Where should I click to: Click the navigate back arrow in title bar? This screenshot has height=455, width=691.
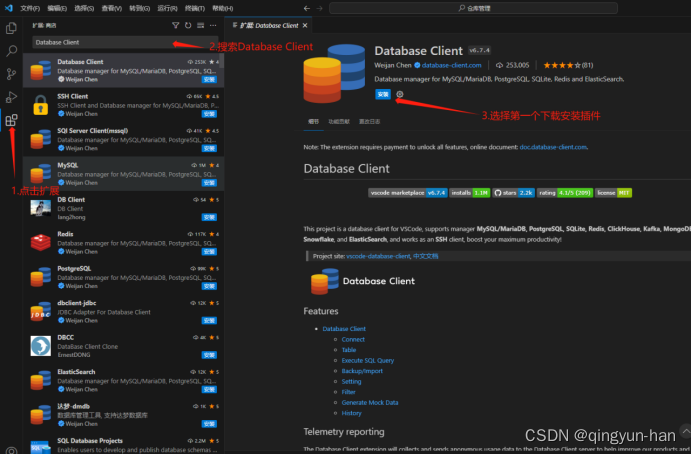307,8
